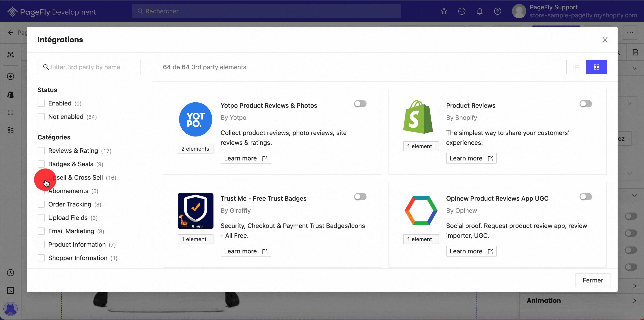The height and width of the screenshot is (320, 644).
Task: Go back with the left arrow icon
Action: [11, 33]
